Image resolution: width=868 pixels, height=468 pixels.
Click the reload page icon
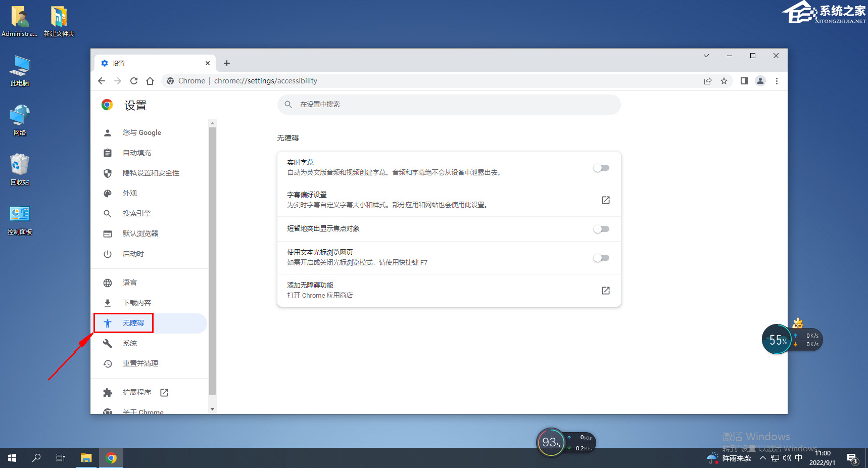point(134,81)
